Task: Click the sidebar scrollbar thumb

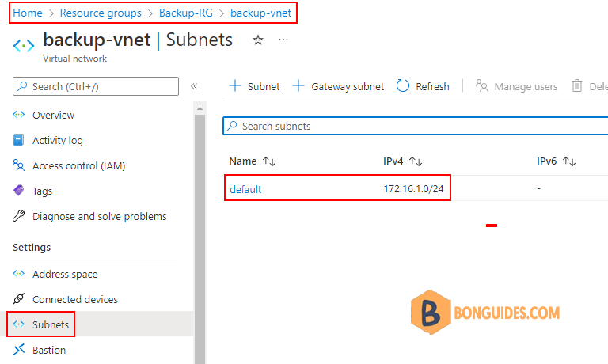Action: coord(199,239)
